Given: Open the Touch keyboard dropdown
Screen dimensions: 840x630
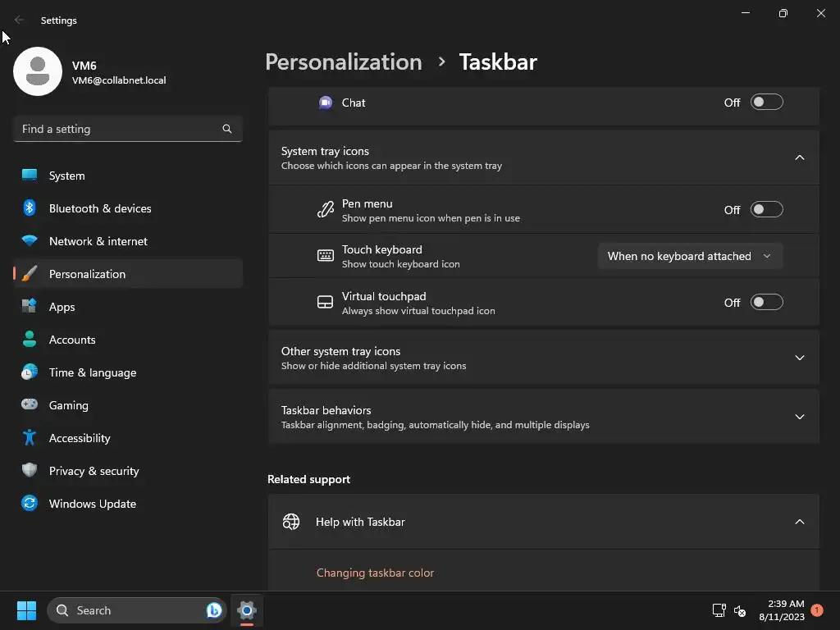Looking at the screenshot, I should pyautogui.click(x=690, y=256).
